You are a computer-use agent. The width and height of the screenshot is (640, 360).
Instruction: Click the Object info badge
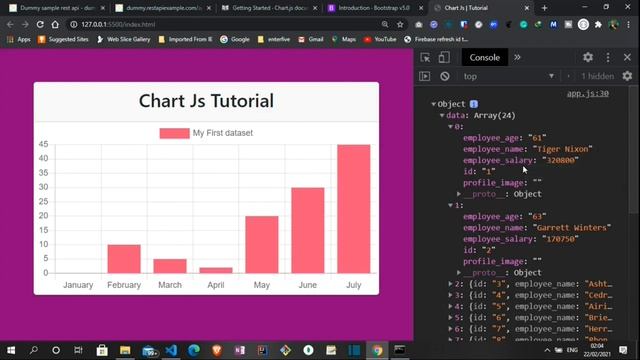pos(474,104)
